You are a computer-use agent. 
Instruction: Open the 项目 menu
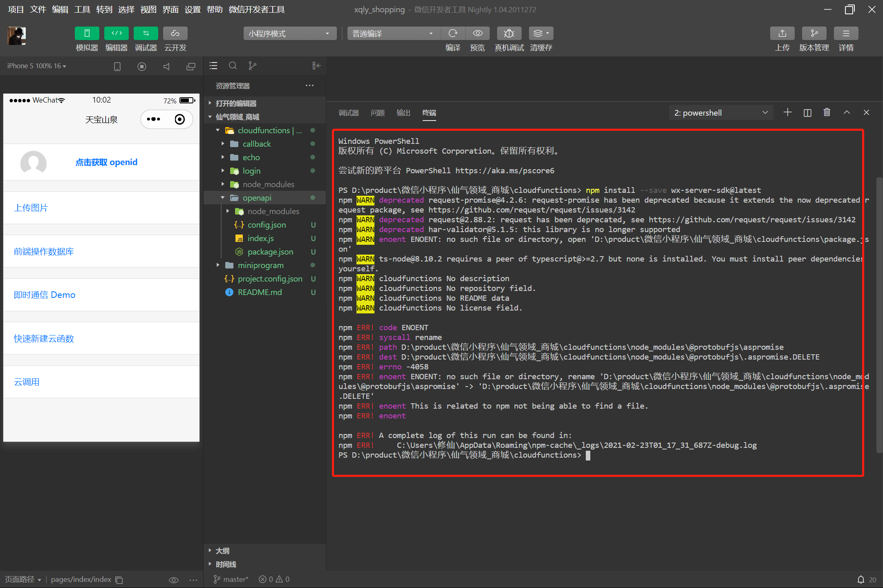16,9
